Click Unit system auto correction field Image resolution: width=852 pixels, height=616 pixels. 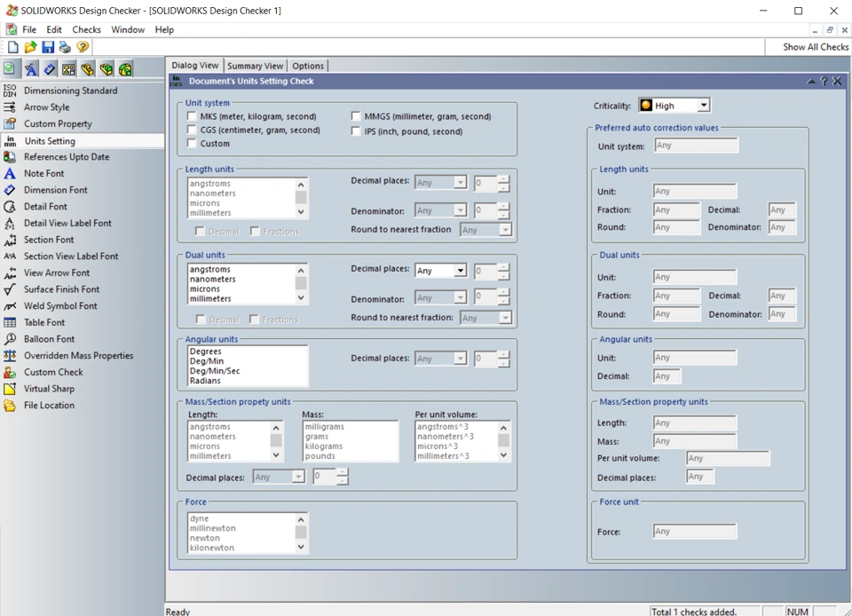[x=696, y=146]
